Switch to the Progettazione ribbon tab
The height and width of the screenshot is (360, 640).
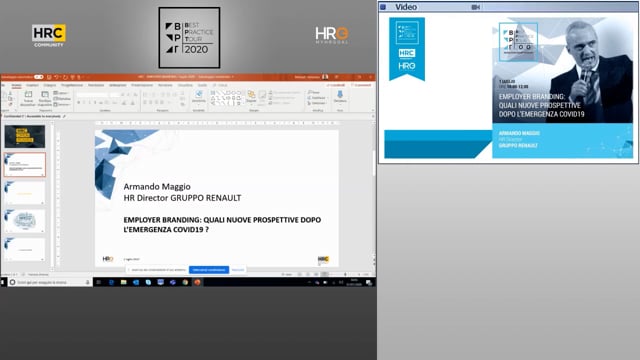[72, 85]
